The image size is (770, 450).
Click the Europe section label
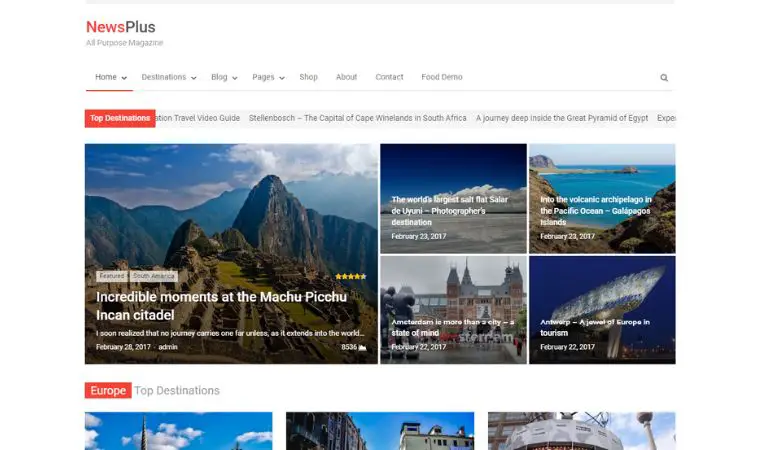coord(108,391)
